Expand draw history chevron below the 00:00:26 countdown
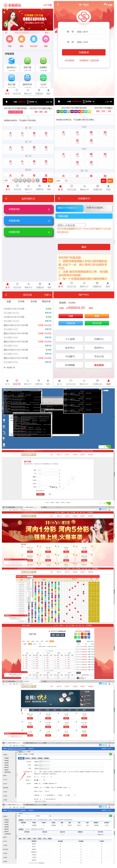The image size is (117, 868). point(28,117)
